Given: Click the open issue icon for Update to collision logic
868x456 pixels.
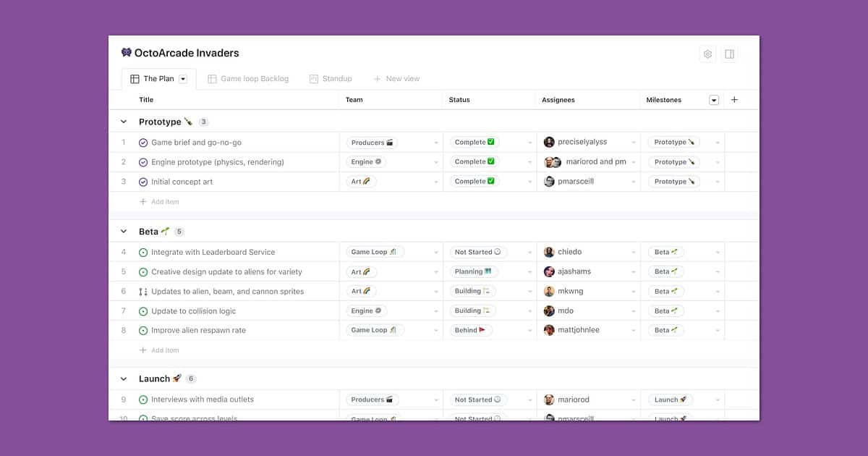Looking at the screenshot, I should tap(143, 311).
